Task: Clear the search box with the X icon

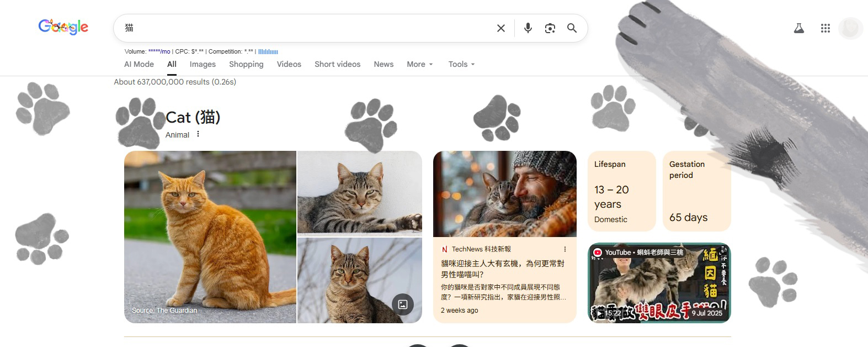Action: pyautogui.click(x=500, y=28)
